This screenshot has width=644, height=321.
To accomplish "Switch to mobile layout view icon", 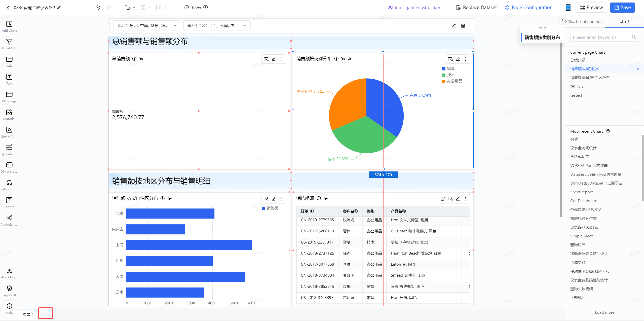I will tap(568, 8).
